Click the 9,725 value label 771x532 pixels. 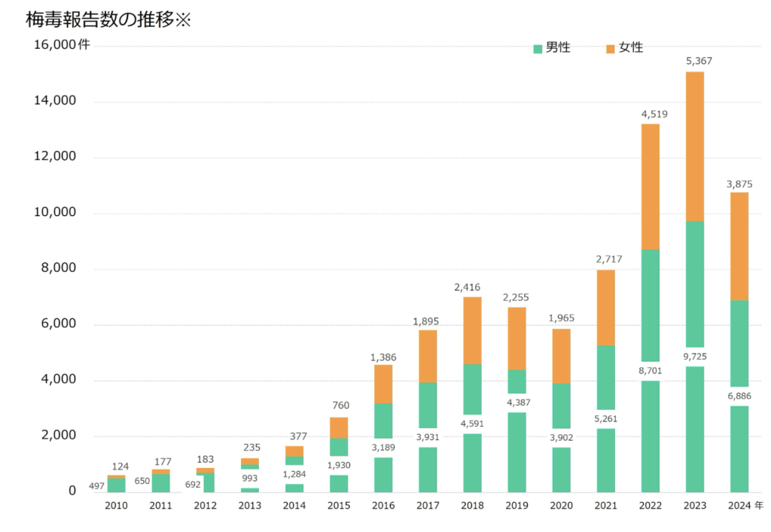694,357
